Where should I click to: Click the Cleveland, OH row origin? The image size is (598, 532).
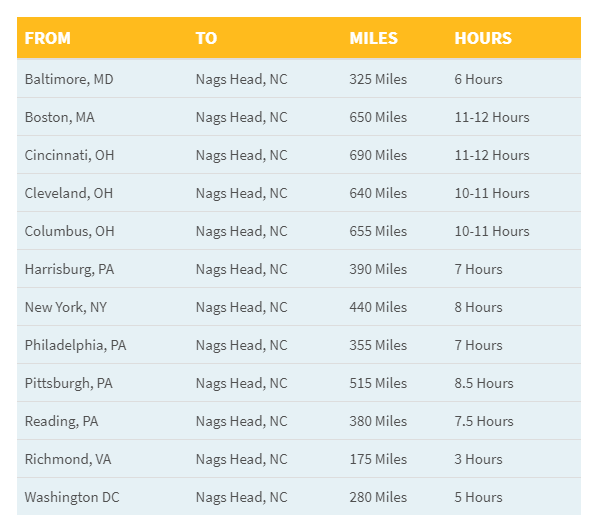click(x=69, y=193)
